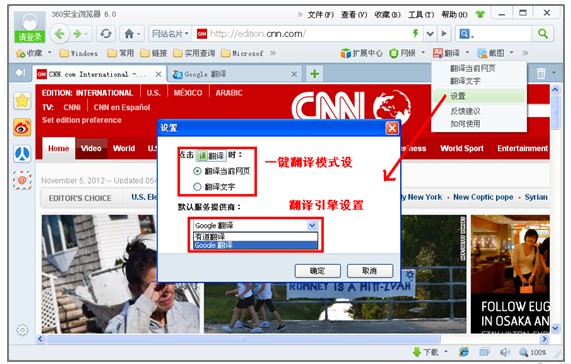
Task: Select the 翻译当前网页 radio button
Action: coord(197,171)
